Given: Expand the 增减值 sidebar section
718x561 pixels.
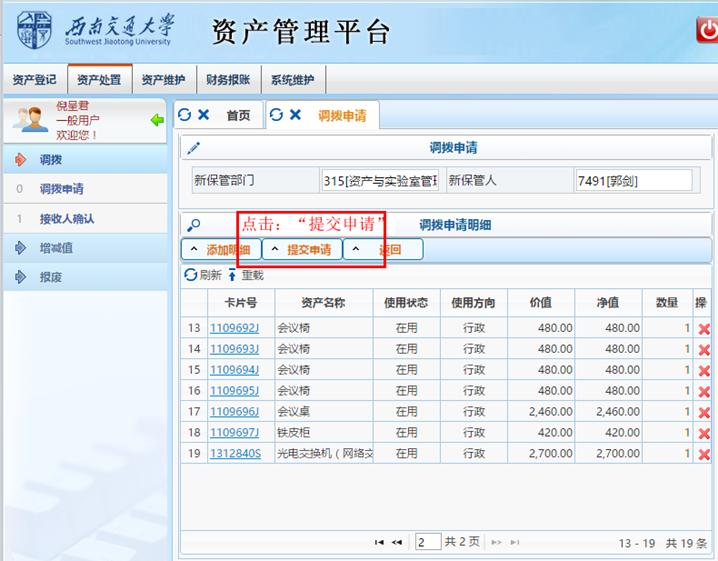Looking at the screenshot, I should point(56,247).
